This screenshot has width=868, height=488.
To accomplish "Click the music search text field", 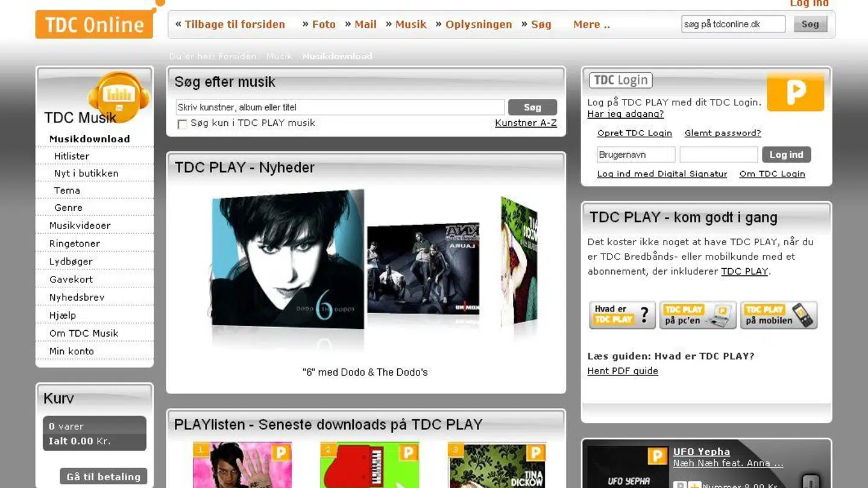I will pos(340,107).
